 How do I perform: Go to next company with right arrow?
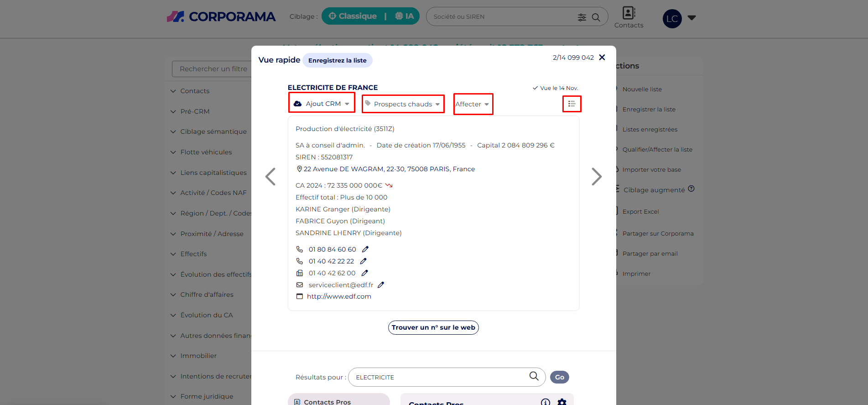[x=596, y=177]
